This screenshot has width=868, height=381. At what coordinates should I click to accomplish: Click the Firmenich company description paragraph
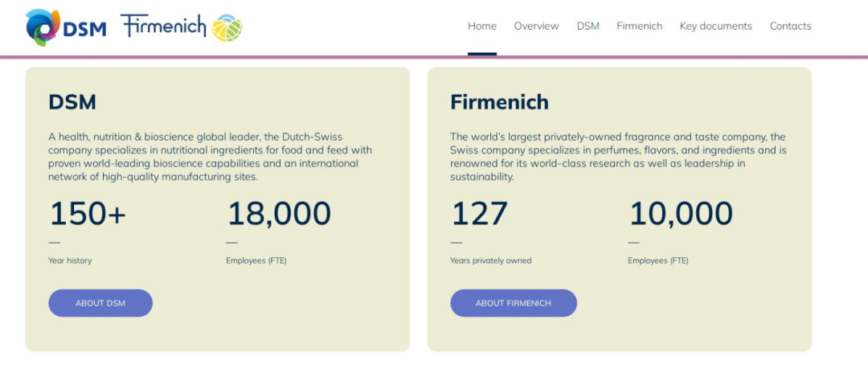pos(618,157)
